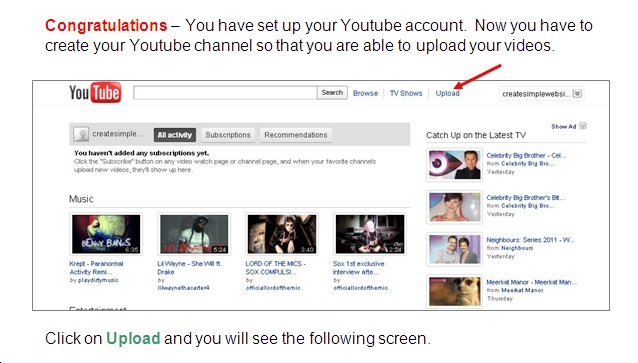Click Krept - Paranormal Activity video title
This screenshot has width=638, height=363.
pos(96,268)
